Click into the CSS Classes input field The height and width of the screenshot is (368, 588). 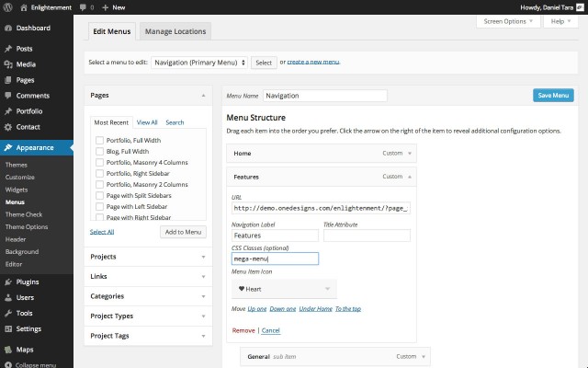[275, 259]
